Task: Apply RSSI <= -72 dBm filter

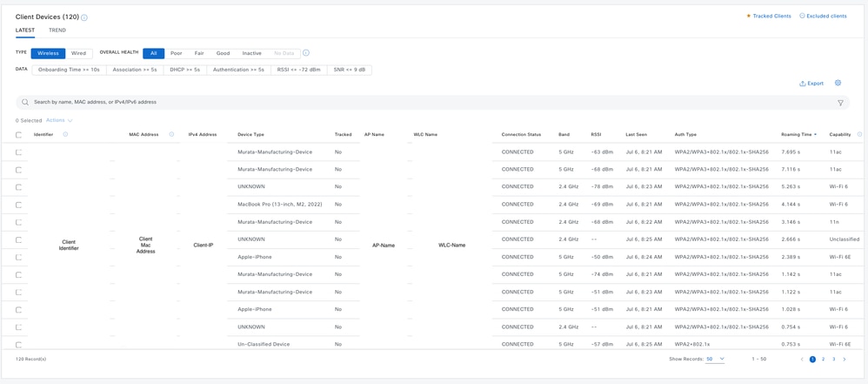Action: click(299, 70)
